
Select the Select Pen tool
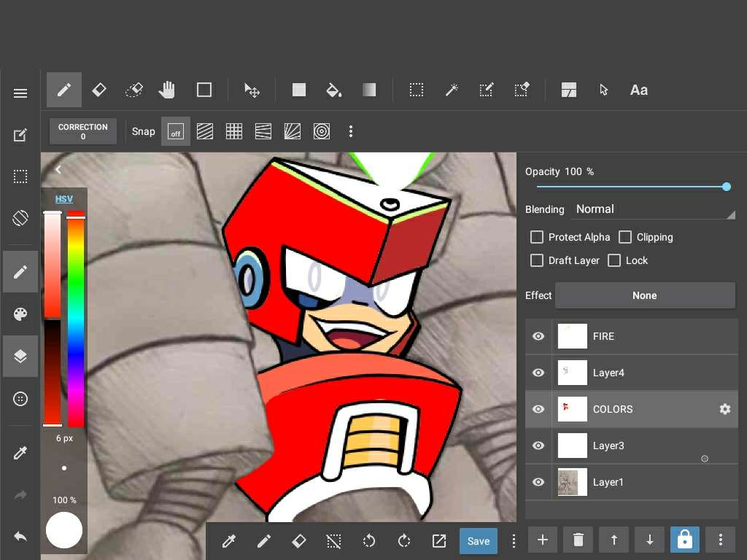[x=486, y=90]
